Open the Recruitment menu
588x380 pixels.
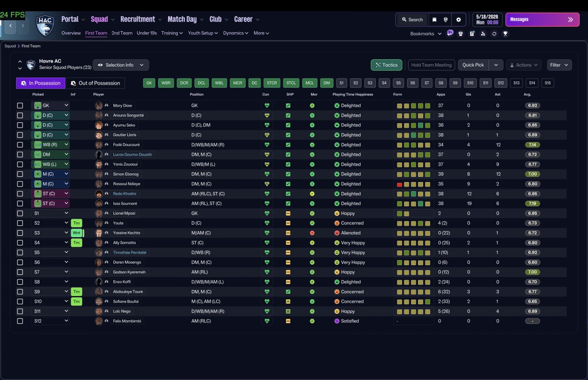coord(141,19)
